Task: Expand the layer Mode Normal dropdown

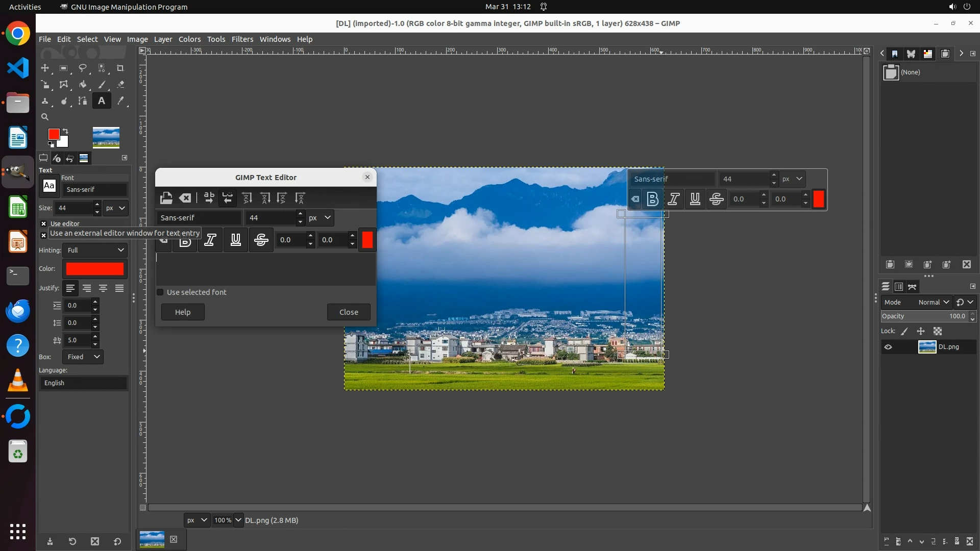Action: click(x=933, y=302)
